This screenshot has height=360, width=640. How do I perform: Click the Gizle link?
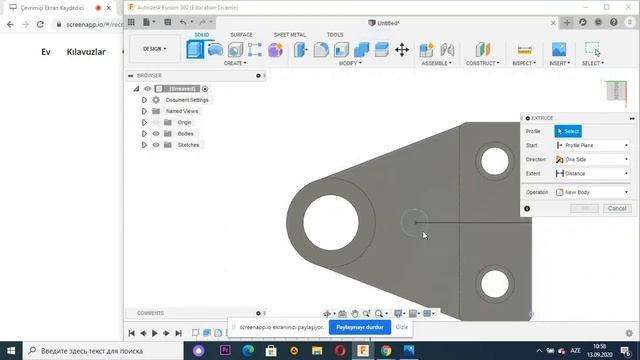(x=402, y=327)
